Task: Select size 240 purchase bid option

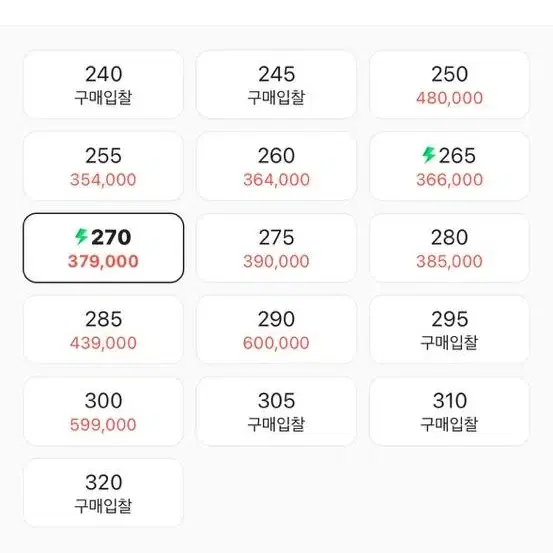Action: [x=103, y=85]
